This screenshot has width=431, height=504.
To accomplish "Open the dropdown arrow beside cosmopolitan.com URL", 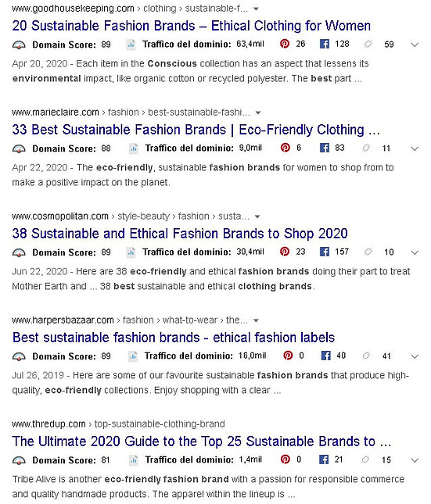I will (257, 216).
